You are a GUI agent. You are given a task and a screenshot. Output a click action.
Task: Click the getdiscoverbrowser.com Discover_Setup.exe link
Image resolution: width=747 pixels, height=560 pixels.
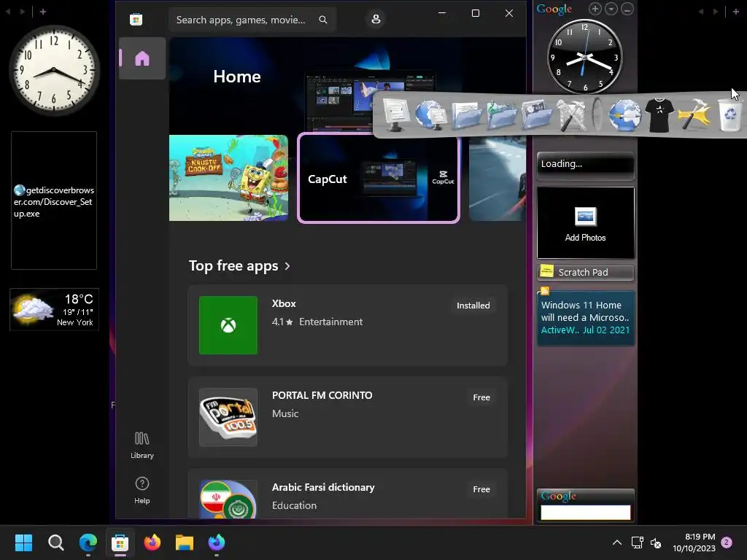(54, 202)
